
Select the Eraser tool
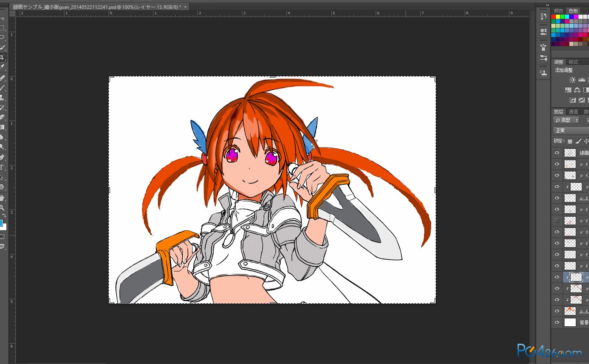tap(2, 117)
